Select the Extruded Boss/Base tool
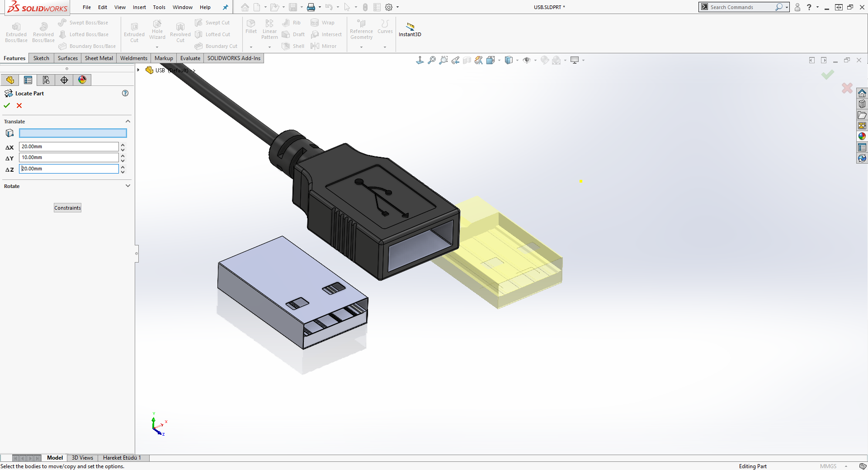This screenshot has width=868, height=470. click(x=16, y=32)
